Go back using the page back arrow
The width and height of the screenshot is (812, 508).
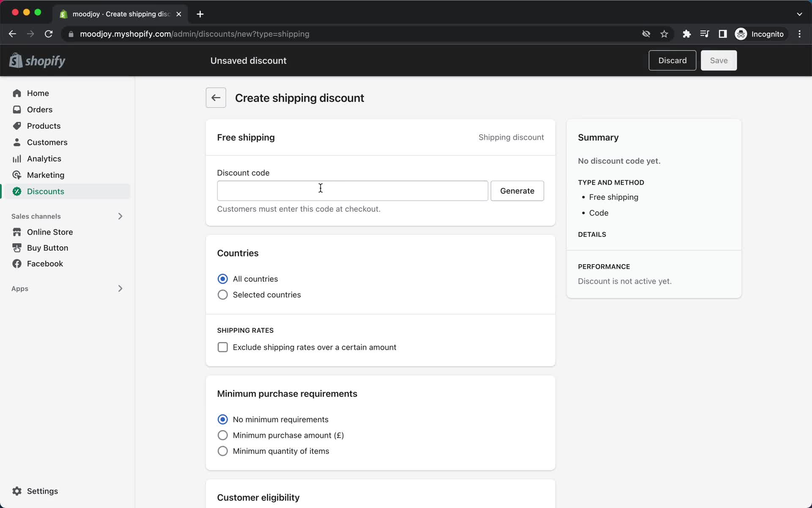pyautogui.click(x=216, y=98)
